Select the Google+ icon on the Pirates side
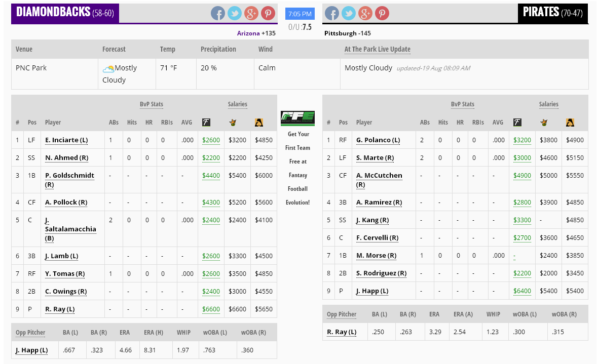Image resolution: width=597 pixels, height=364 pixels. [x=365, y=13]
